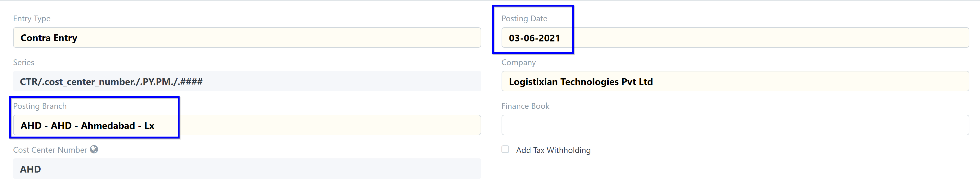Click the Series label
Image resolution: width=980 pixels, height=193 pixels.
coord(24,62)
